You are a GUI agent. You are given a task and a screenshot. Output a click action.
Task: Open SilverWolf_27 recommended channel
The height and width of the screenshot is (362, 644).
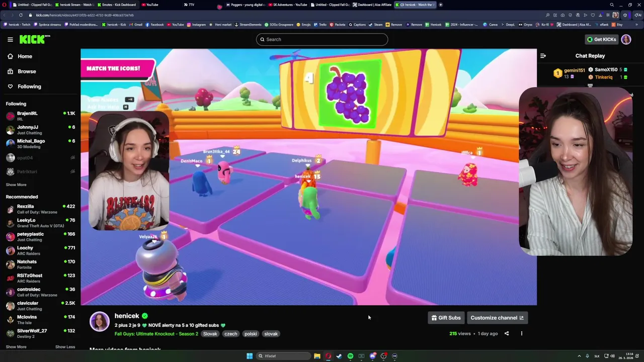coord(40,333)
